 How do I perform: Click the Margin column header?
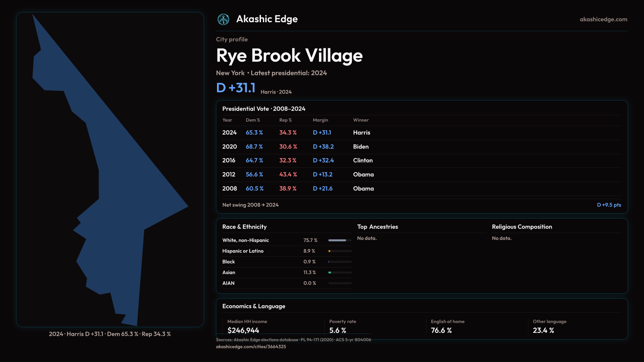click(x=320, y=120)
